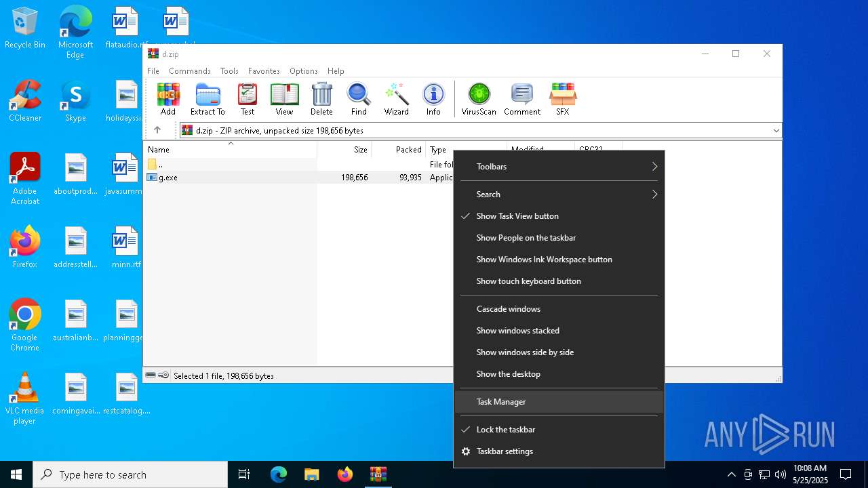
Task: Open VLC media player desktop shortcut
Action: [x=25, y=398]
